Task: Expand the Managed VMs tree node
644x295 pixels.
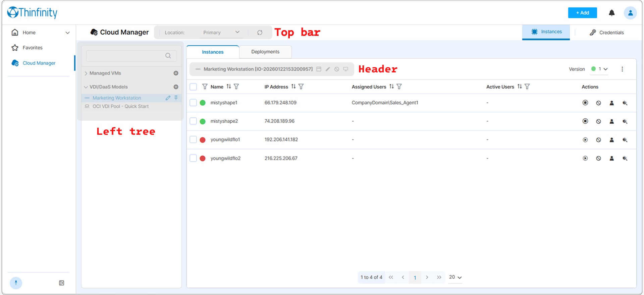Action: pyautogui.click(x=86, y=73)
